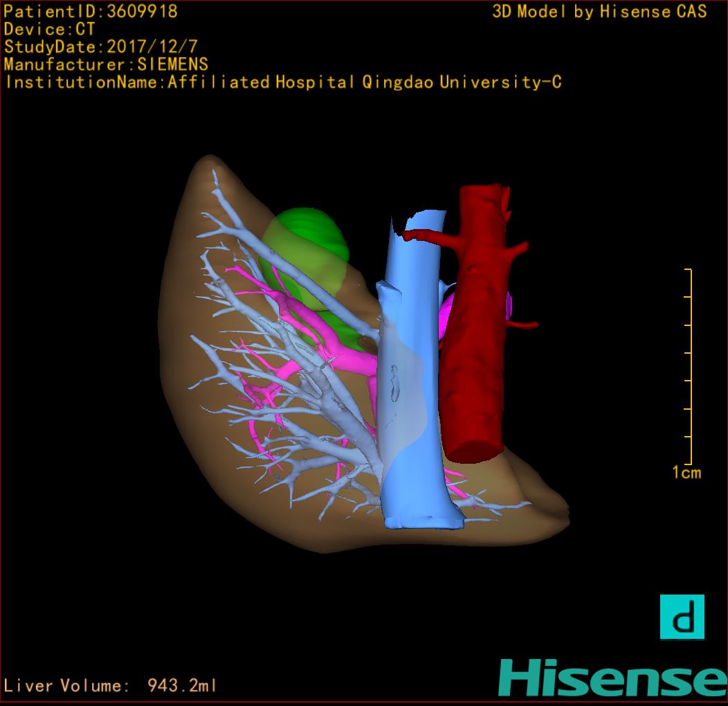
Task: Click the Liver Volume 943.2ml readout
Action: [110, 685]
